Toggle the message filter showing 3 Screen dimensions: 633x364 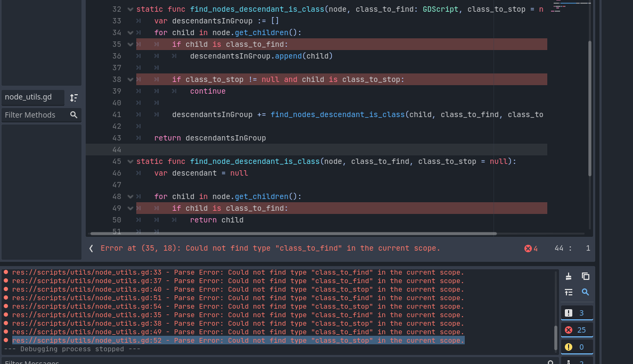577,313
